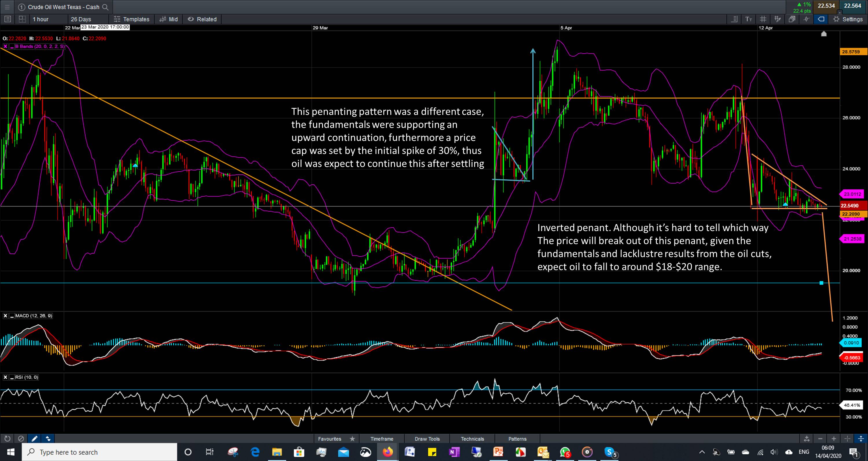Enable crosshair cursor icon in bottom toolbar
This screenshot has width=868, height=461.
pyautogui.click(x=847, y=438)
